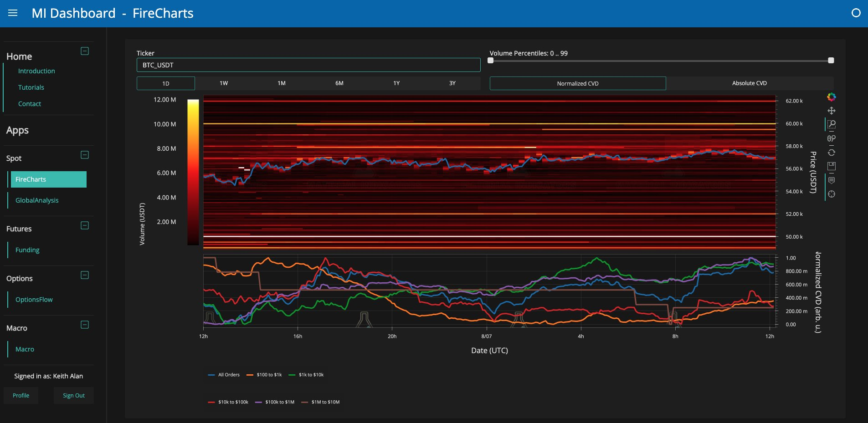
Task: Click the BTC_USDT ticker input field
Action: point(308,65)
